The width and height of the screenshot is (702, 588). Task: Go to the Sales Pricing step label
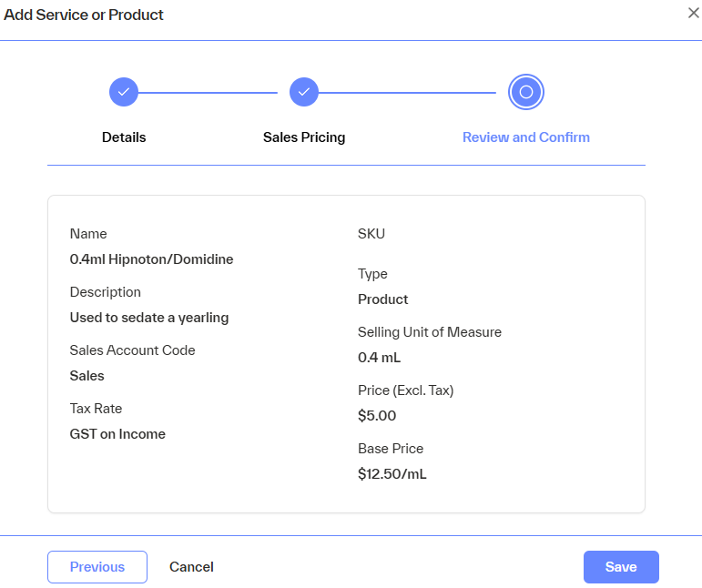tap(304, 137)
